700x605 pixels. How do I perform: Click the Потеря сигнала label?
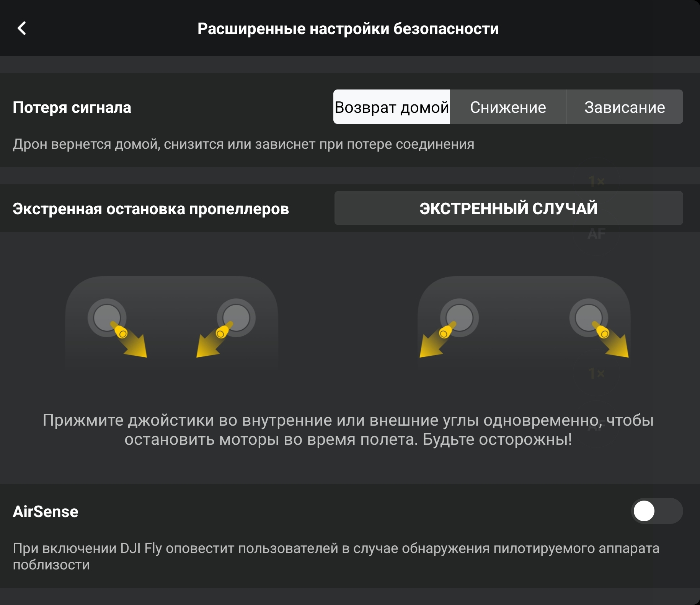(72, 107)
